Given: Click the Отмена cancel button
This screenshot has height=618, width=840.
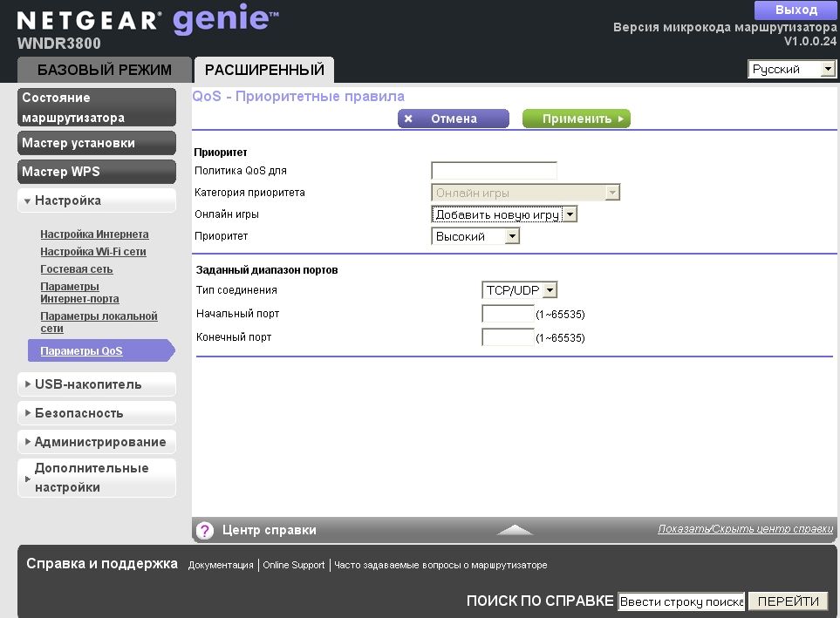Looking at the screenshot, I should (453, 119).
